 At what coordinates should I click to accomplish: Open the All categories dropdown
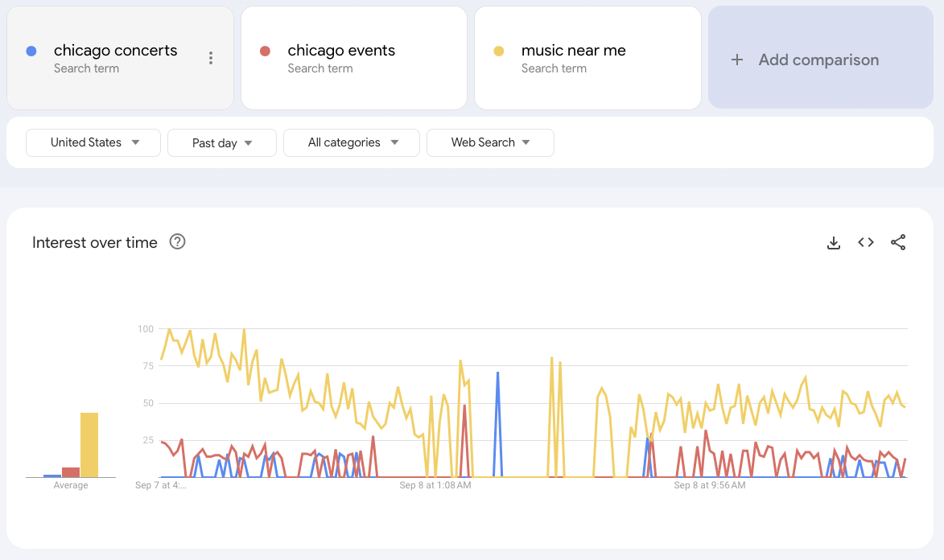352,142
